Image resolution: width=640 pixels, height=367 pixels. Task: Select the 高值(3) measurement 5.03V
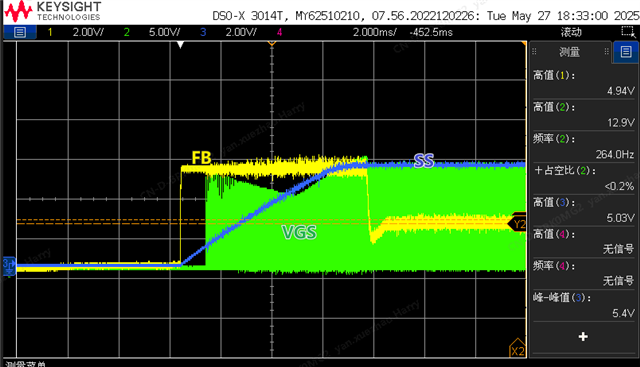(x=584, y=210)
